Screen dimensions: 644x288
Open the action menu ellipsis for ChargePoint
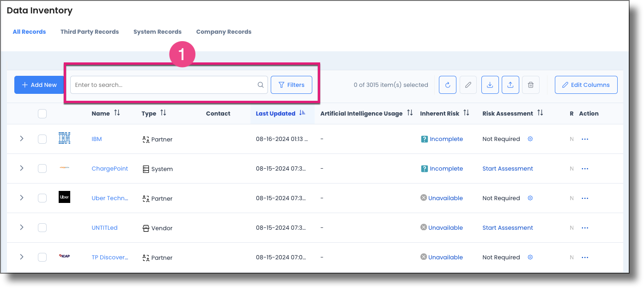[x=585, y=168]
